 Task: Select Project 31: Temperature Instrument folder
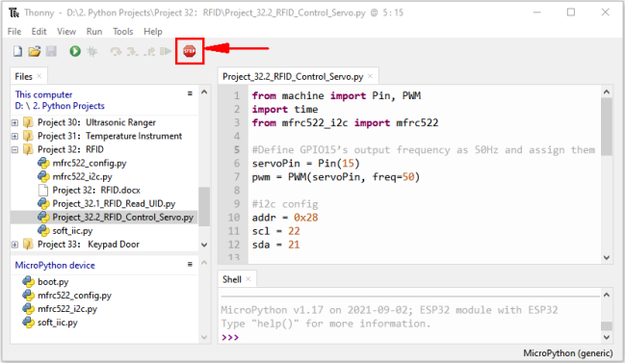(110, 136)
